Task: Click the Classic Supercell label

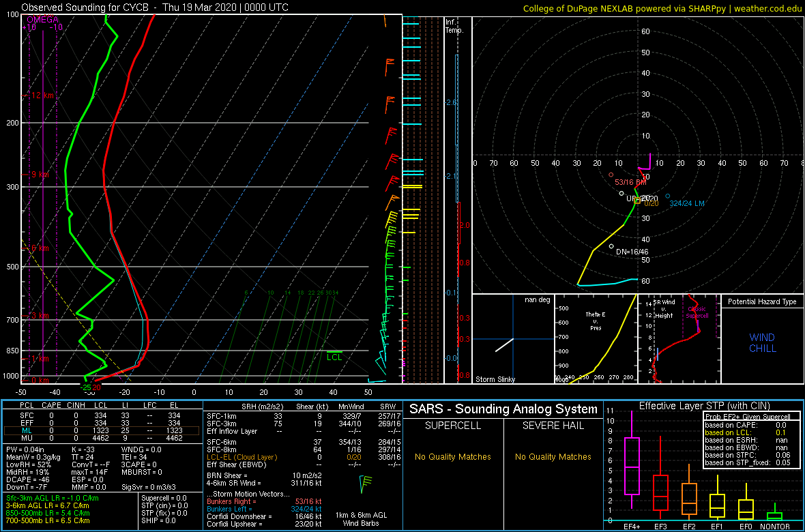Action: [697, 312]
